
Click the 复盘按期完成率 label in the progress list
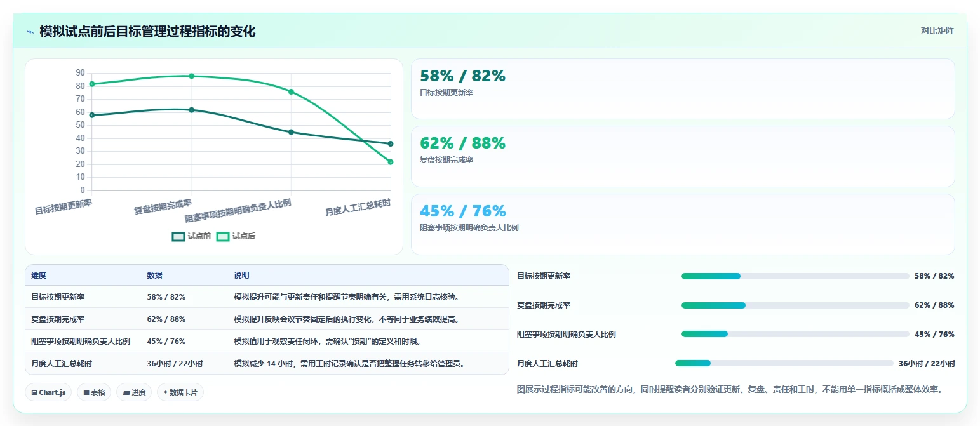pyautogui.click(x=544, y=305)
